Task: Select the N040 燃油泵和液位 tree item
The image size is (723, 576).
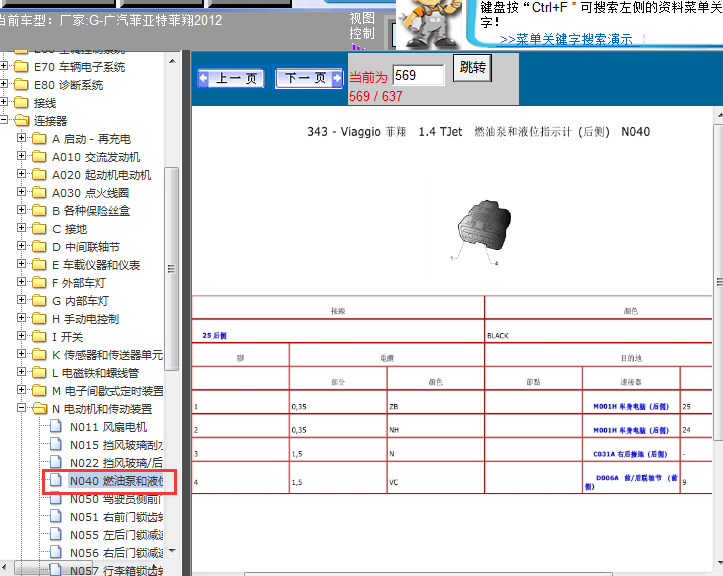Action: pyautogui.click(x=116, y=481)
